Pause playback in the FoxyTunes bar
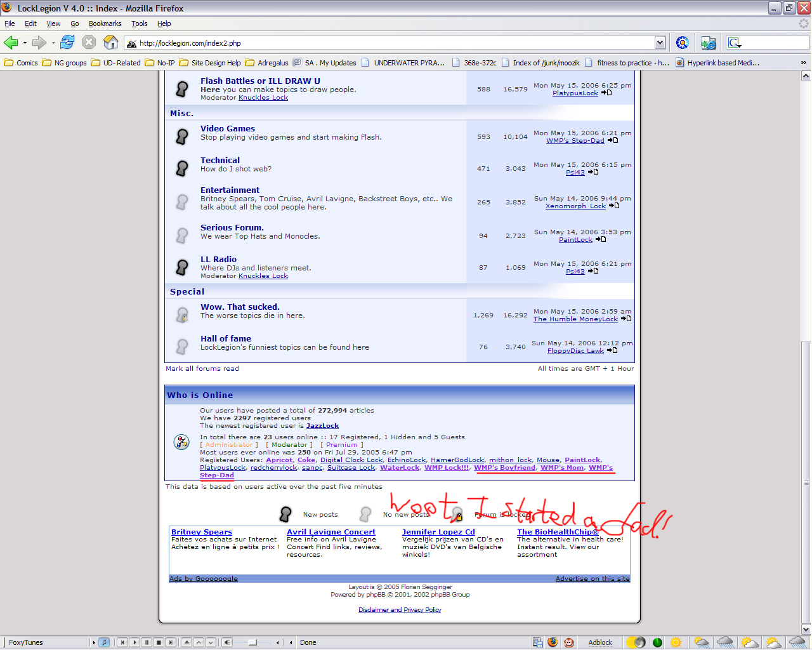Image resolution: width=812 pixels, height=650 pixels. coord(147,642)
